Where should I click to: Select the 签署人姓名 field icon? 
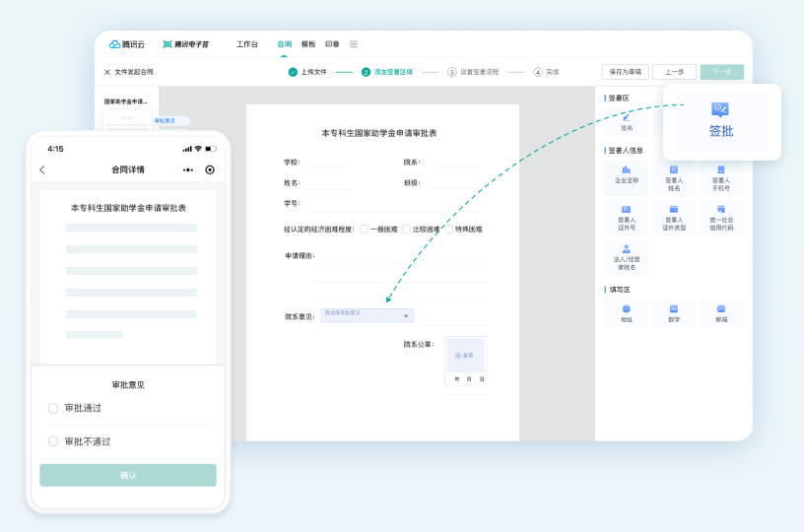(x=674, y=170)
